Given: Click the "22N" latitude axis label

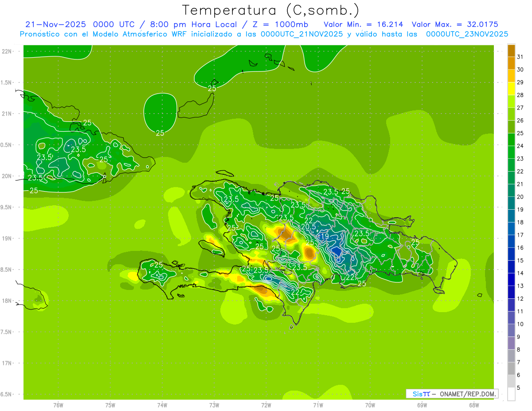Looking at the screenshot, I should (x=7, y=51).
